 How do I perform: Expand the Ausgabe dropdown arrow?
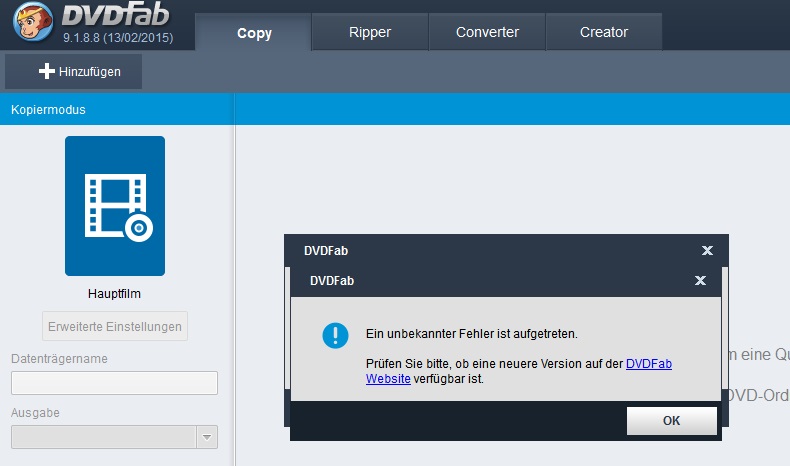point(207,437)
